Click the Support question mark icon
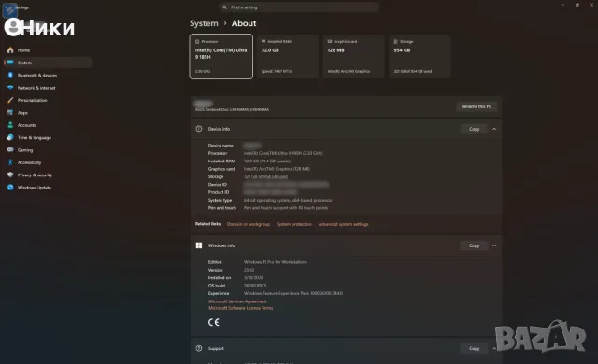The height and width of the screenshot is (364, 598). pos(199,348)
